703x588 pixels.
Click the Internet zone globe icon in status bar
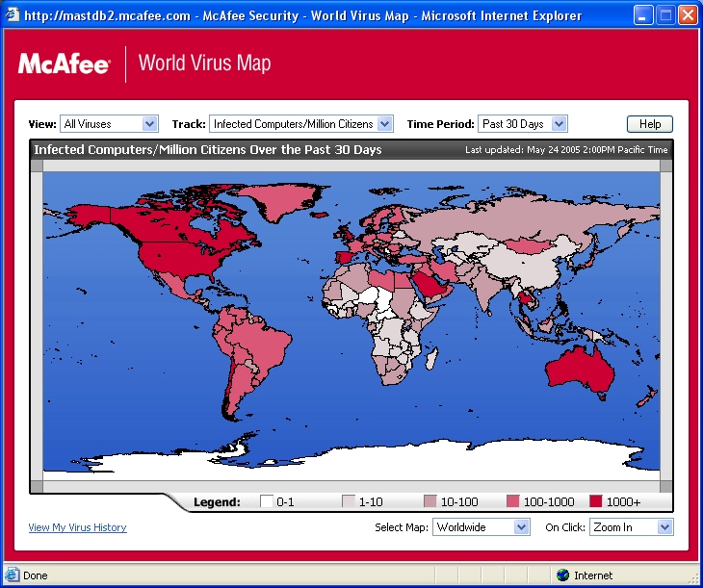[x=562, y=575]
